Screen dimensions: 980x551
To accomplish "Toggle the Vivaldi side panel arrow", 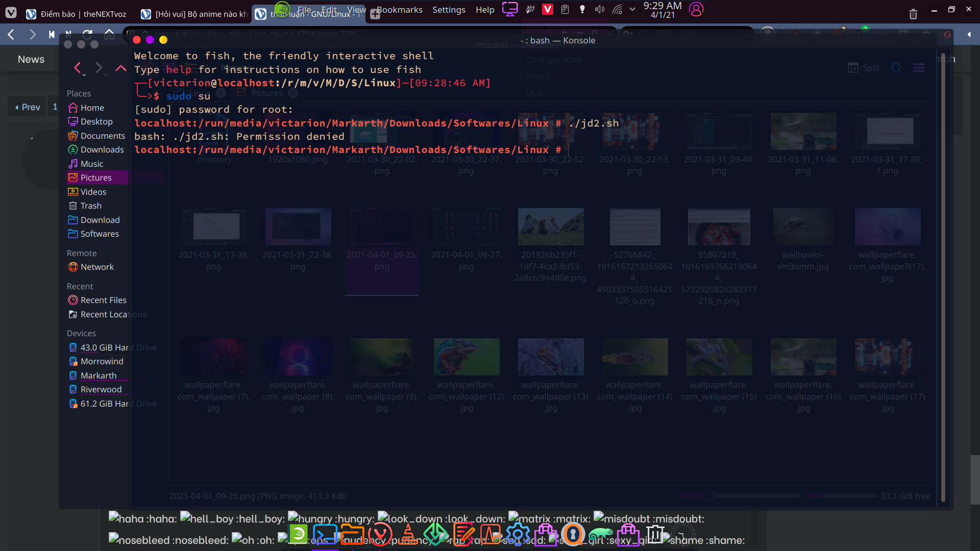I will (969, 34).
